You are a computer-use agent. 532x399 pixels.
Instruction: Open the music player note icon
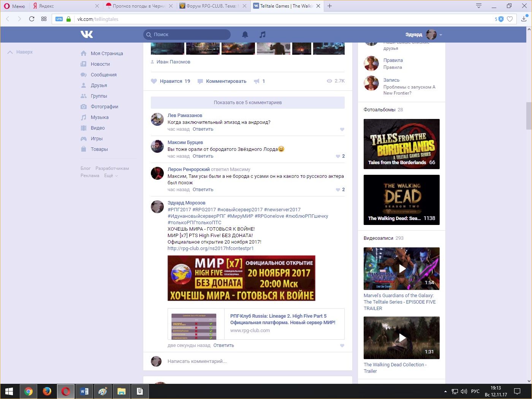tap(262, 35)
